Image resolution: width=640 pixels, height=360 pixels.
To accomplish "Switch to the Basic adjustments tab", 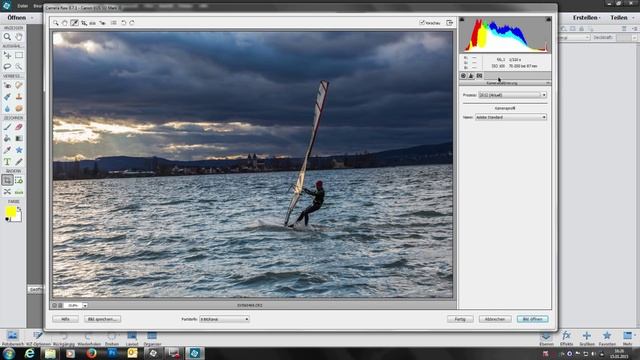I will click(x=463, y=76).
